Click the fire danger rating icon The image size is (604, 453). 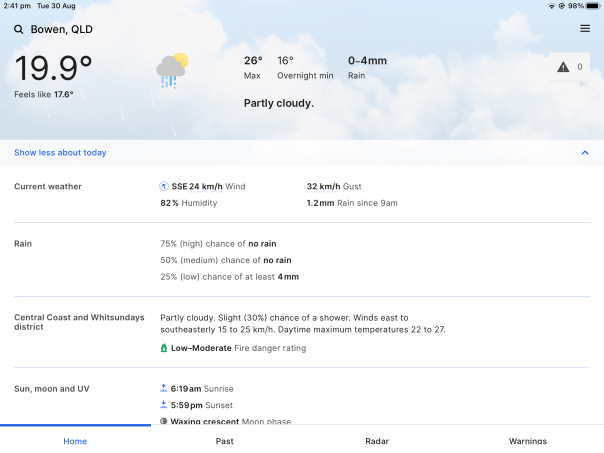(x=164, y=348)
